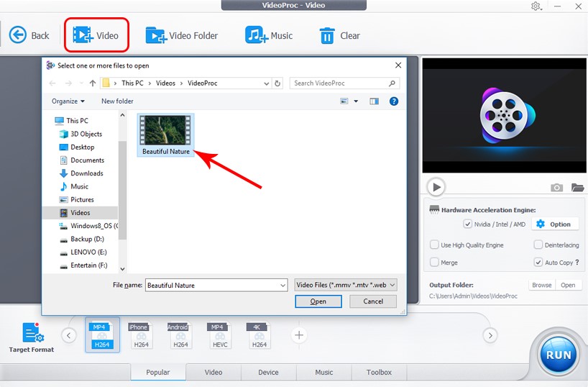This screenshot has width=588, height=387.
Task: Go forward in file dialog history
Action: click(x=68, y=83)
